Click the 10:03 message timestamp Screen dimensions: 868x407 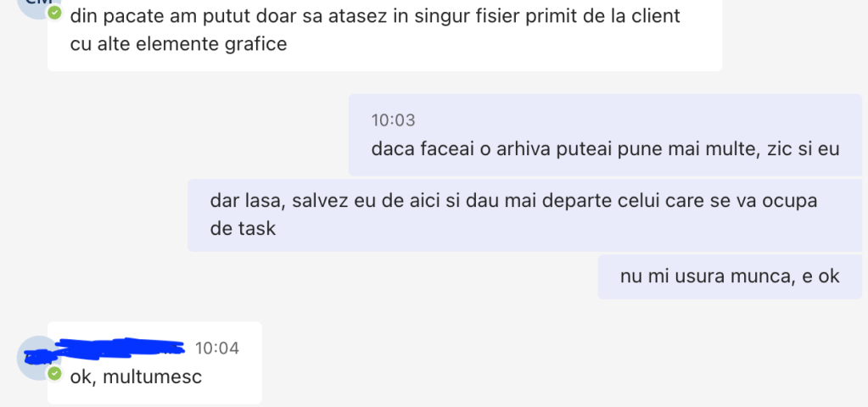pos(393,120)
